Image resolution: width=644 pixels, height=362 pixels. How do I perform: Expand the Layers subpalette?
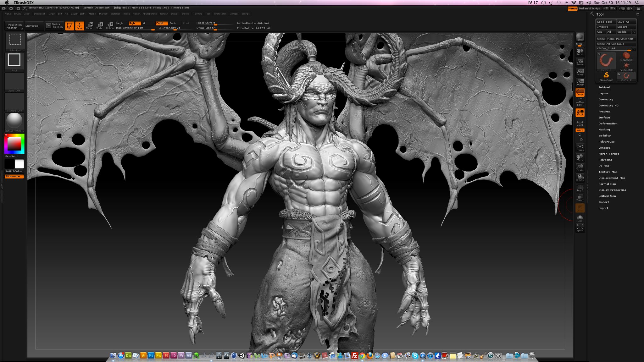[x=603, y=93]
